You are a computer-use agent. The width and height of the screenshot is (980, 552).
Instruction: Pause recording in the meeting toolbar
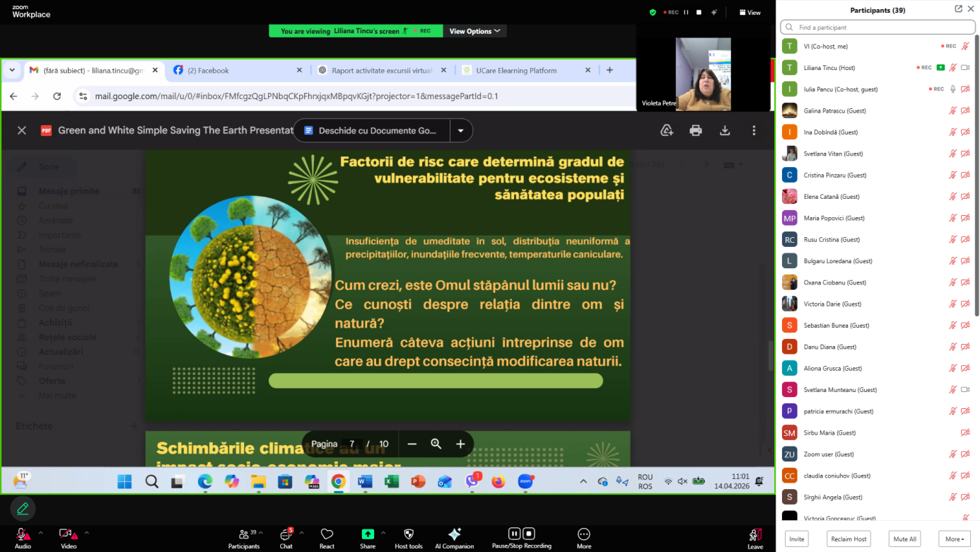pyautogui.click(x=515, y=534)
